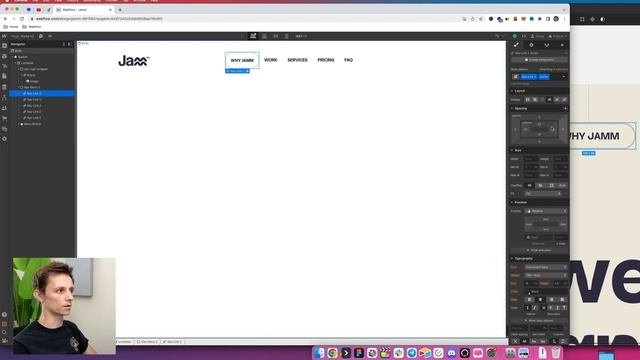Justify text alignment

[x=562, y=300]
